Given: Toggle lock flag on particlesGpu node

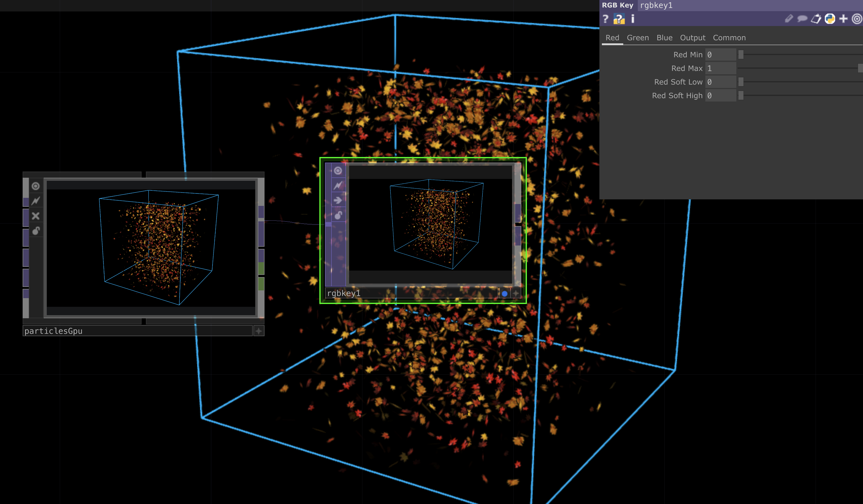Looking at the screenshot, I should tap(36, 231).
